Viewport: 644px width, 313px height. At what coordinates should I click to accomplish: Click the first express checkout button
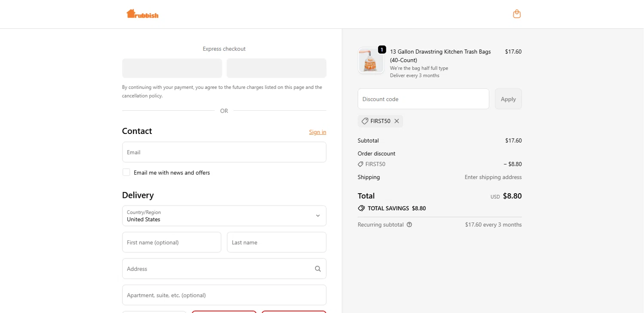pyautogui.click(x=172, y=68)
